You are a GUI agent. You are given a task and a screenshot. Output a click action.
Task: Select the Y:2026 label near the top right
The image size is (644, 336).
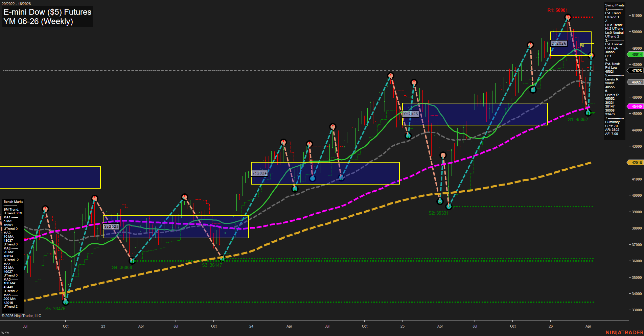point(559,43)
